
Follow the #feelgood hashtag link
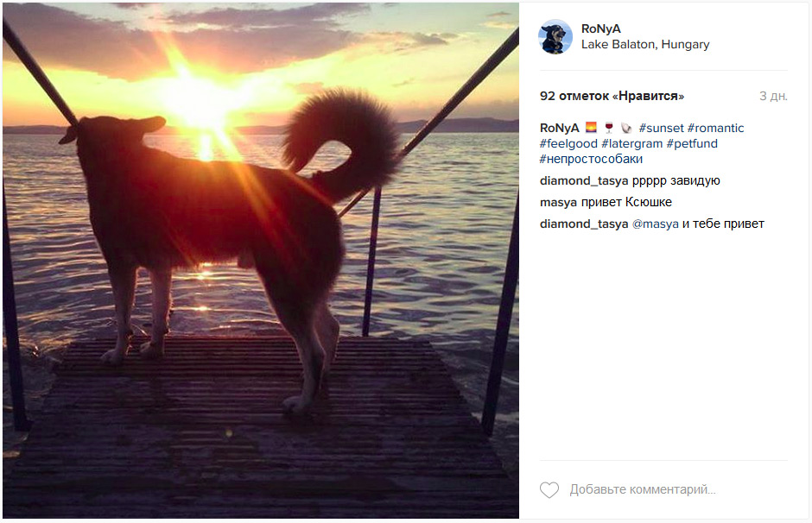click(568, 143)
